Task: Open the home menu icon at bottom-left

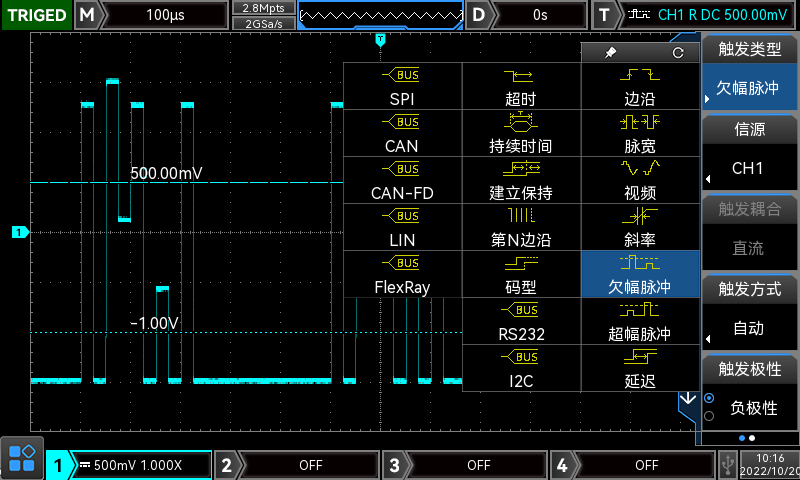Action: coord(22,459)
